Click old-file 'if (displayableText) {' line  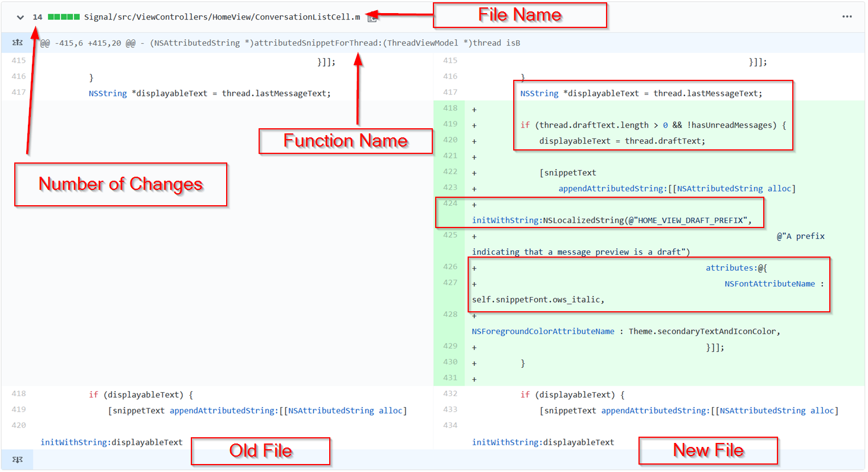pos(141,395)
